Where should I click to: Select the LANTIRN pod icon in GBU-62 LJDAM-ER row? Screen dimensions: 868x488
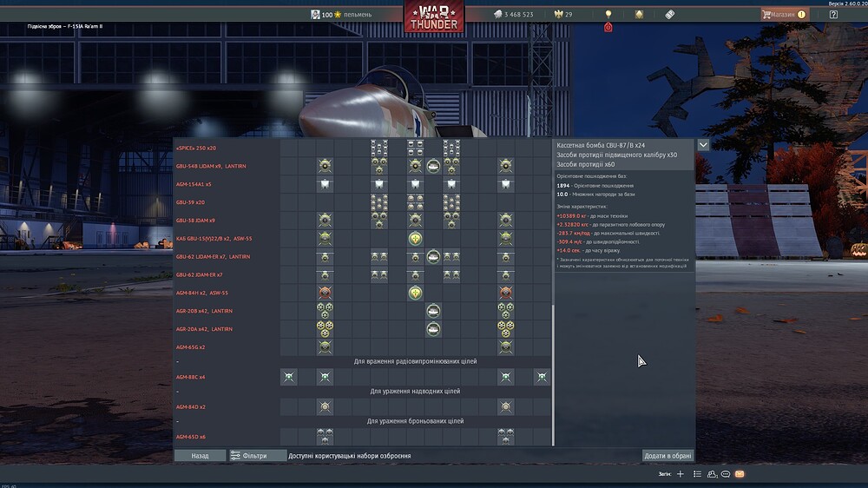pos(433,256)
